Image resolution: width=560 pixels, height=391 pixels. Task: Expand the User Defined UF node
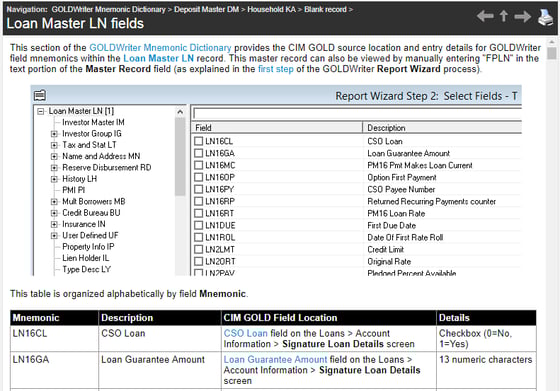[54, 236]
